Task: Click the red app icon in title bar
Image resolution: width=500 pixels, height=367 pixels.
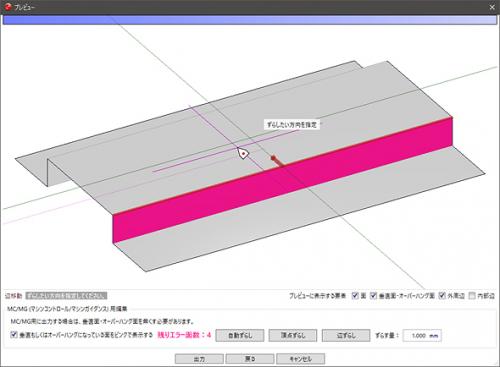Action: [x=8, y=7]
